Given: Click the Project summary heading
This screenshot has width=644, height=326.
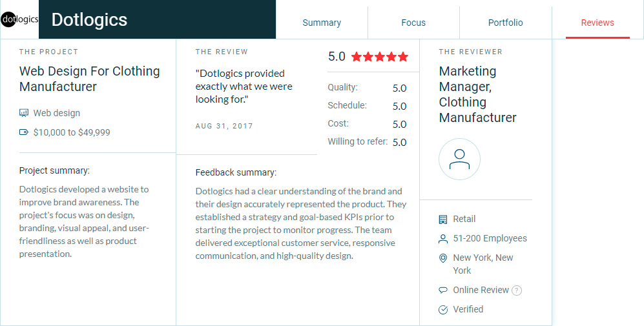Looking at the screenshot, I should coord(54,170).
